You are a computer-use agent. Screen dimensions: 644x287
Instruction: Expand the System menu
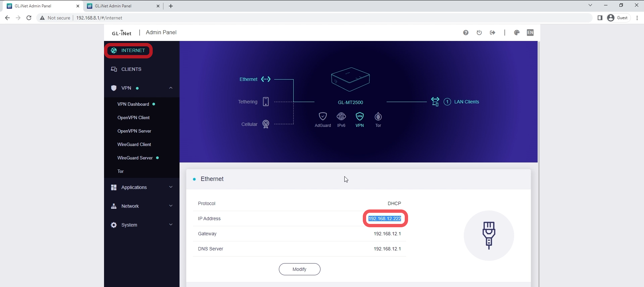click(142, 225)
